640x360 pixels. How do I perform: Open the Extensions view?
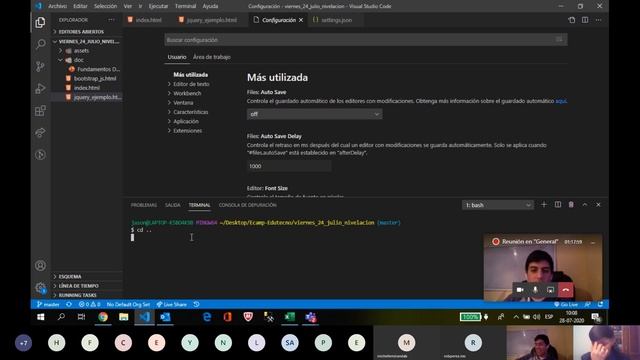coord(40,111)
